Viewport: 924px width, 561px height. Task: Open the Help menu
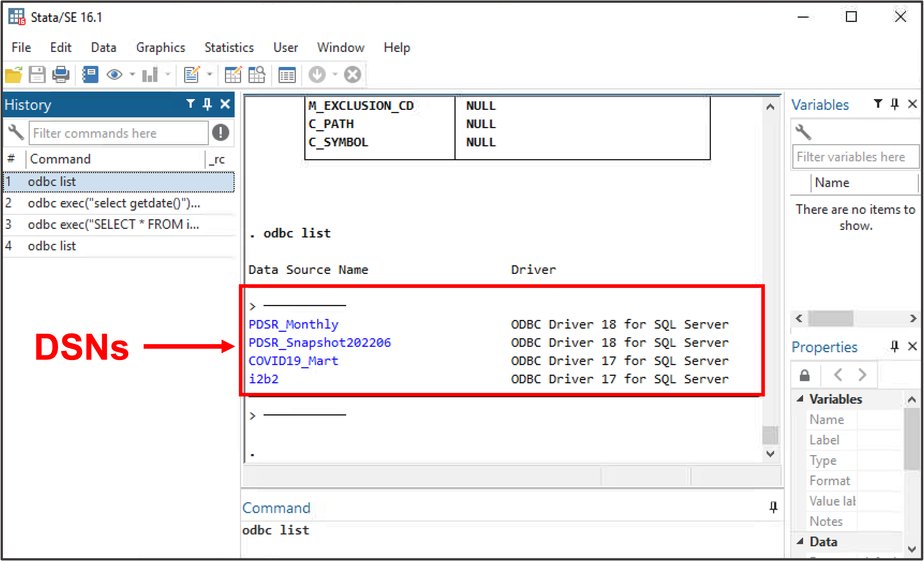397,48
